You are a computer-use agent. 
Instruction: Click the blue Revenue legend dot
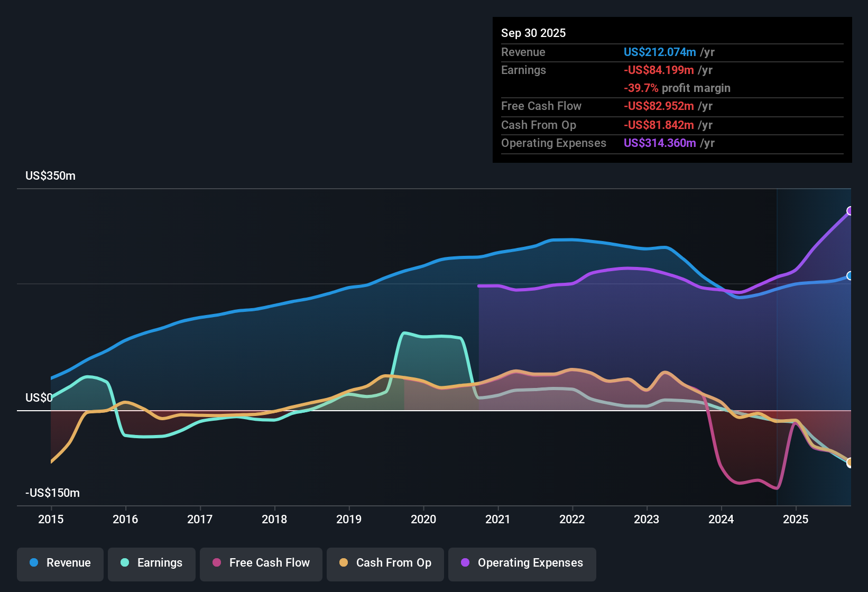[34, 563]
